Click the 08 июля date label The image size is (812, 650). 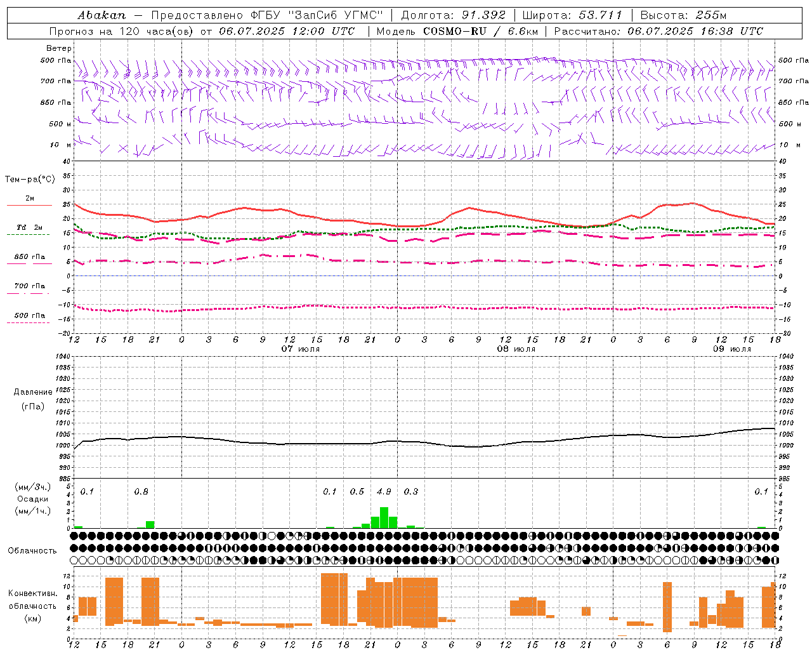click(516, 349)
